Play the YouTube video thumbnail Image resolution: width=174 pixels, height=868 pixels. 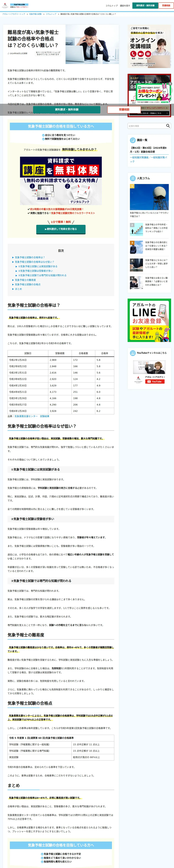[x=149, y=367]
